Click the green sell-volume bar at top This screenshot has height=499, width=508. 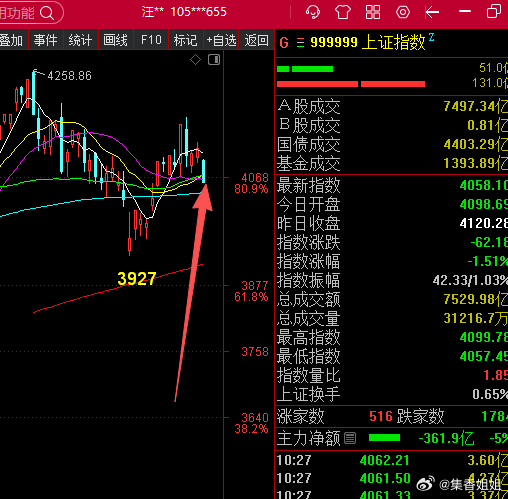[305, 69]
